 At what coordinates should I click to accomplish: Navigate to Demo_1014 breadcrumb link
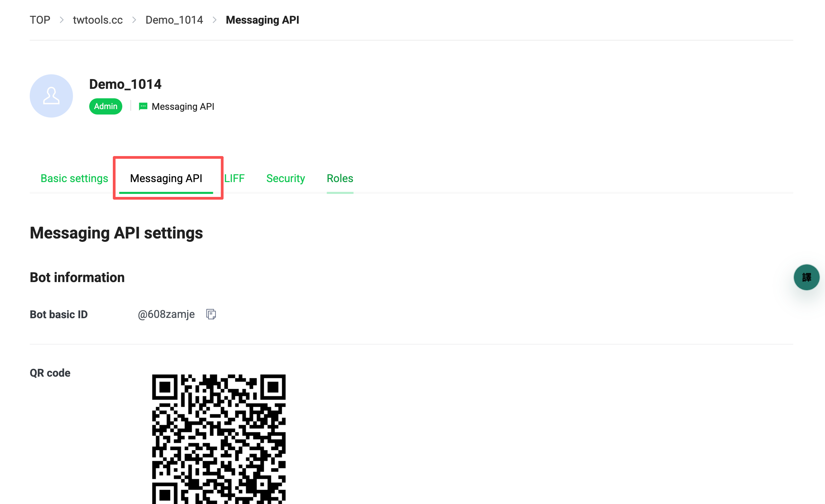pos(174,20)
